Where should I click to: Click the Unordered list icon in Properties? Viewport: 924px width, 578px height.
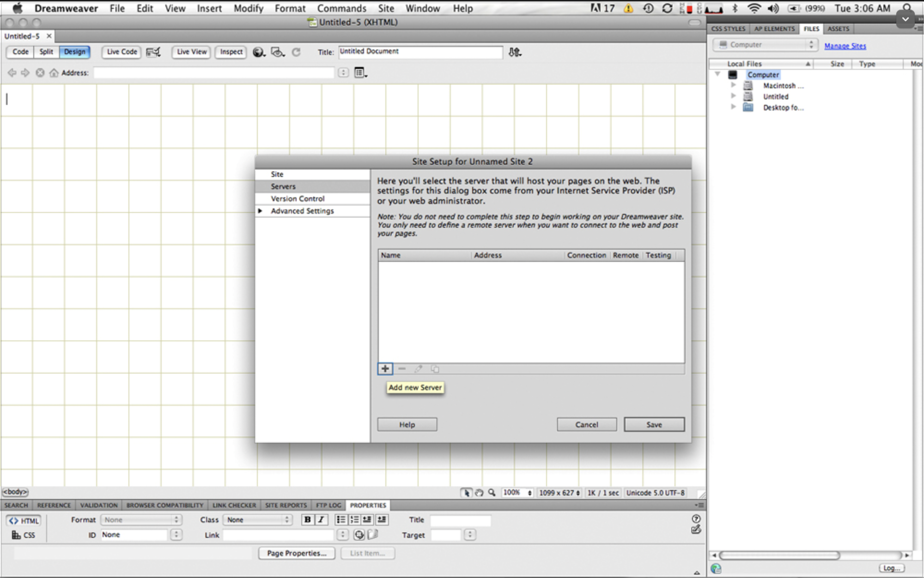pos(340,519)
